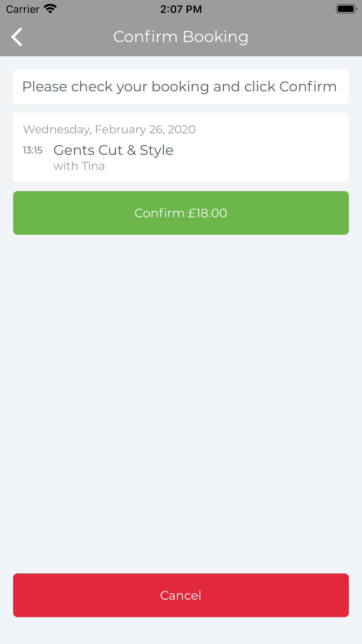Image resolution: width=362 pixels, height=644 pixels.
Task: Tap the Carrier label in status bar
Action: coord(22,9)
